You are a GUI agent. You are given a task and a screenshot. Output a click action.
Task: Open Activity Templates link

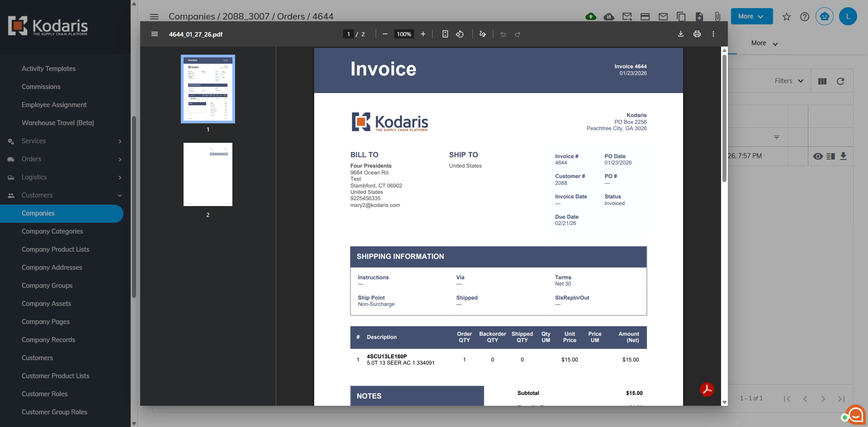tap(49, 69)
